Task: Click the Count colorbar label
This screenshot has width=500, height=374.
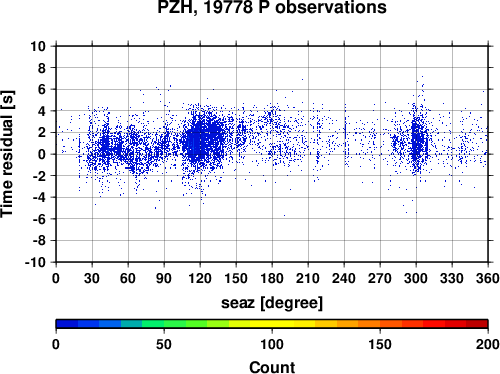Action: (272, 367)
